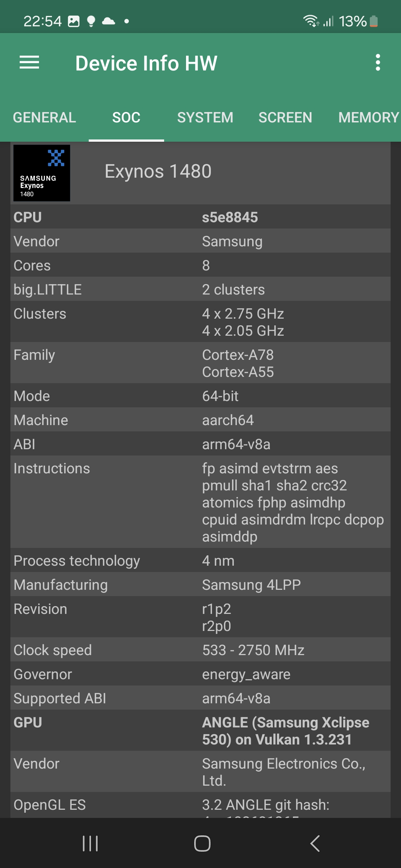The width and height of the screenshot is (401, 868).
Task: Switch to the GENERAL tab
Action: (45, 118)
